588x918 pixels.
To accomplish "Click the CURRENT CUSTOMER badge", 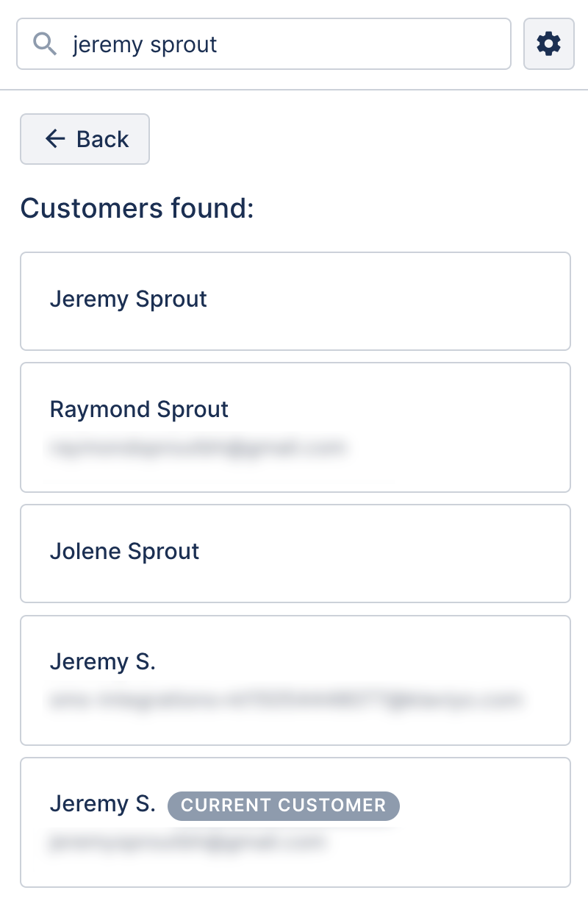I will pos(284,805).
